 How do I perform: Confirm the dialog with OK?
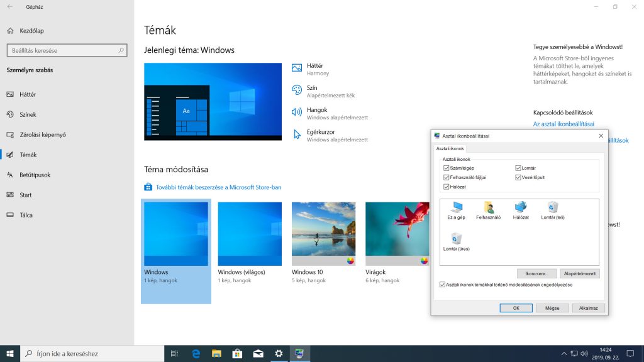point(516,308)
